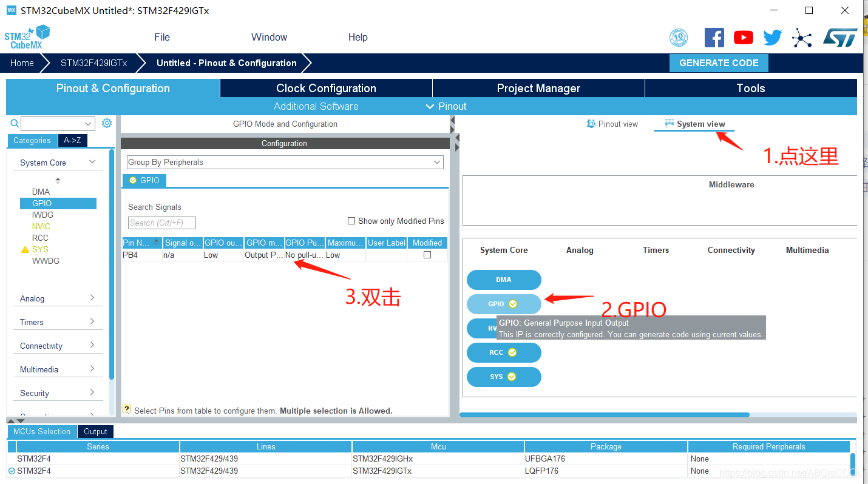Open the Window menu
The image size is (868, 484).
(269, 37)
